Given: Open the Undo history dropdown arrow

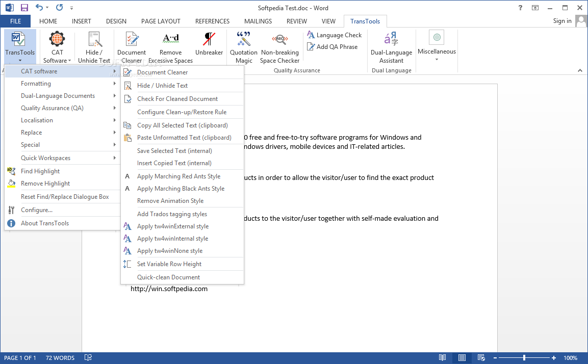Looking at the screenshot, I should click(x=47, y=8).
